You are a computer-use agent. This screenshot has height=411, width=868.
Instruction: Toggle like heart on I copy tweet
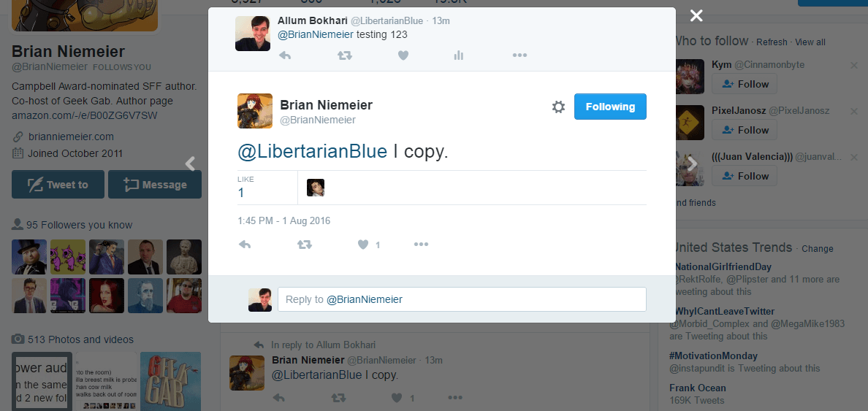click(363, 245)
